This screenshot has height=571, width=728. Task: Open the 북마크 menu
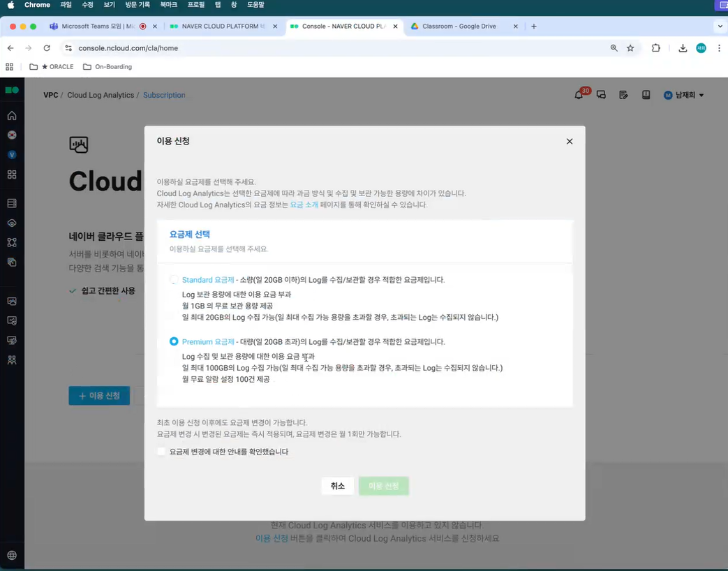[x=168, y=5]
